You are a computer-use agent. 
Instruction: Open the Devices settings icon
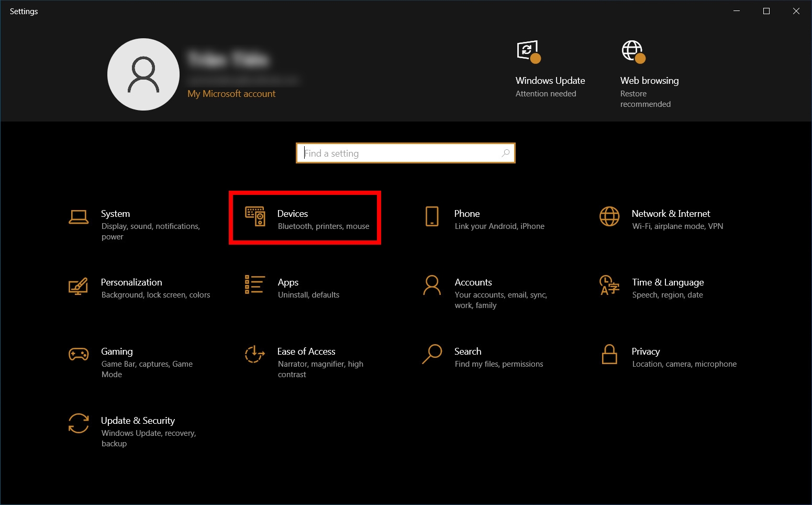tap(256, 217)
